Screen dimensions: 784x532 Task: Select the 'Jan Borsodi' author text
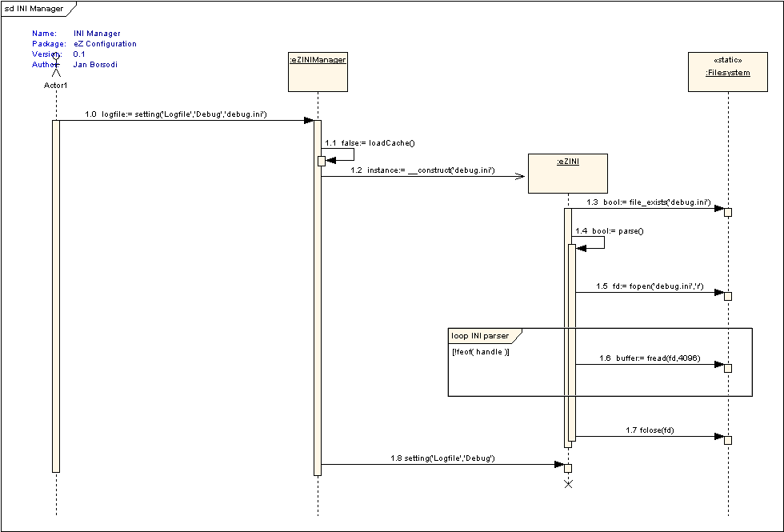(95, 65)
